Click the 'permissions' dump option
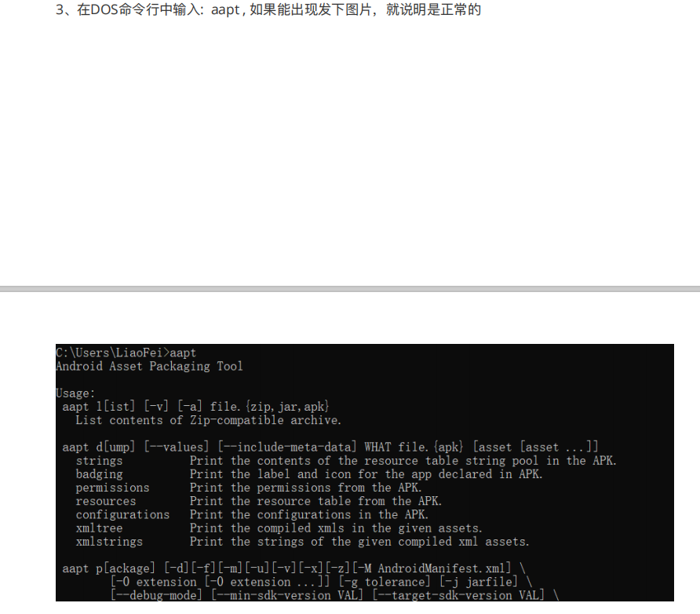700x614 pixels. (x=112, y=488)
